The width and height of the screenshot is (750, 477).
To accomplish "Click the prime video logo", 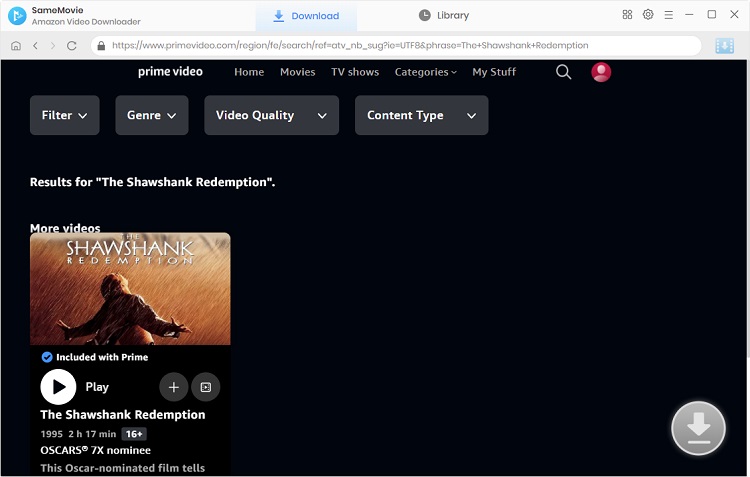I will 170,72.
